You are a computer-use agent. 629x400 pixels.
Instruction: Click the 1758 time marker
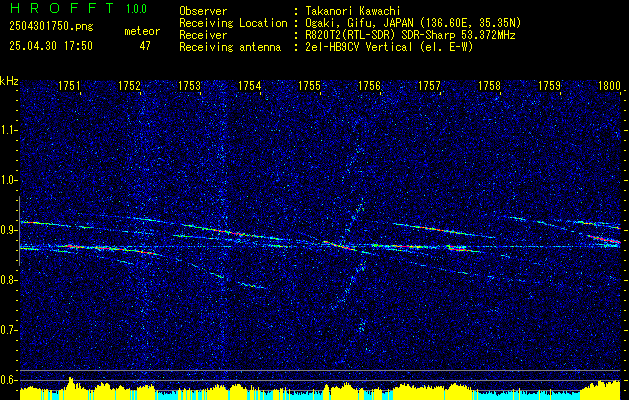tap(490, 86)
